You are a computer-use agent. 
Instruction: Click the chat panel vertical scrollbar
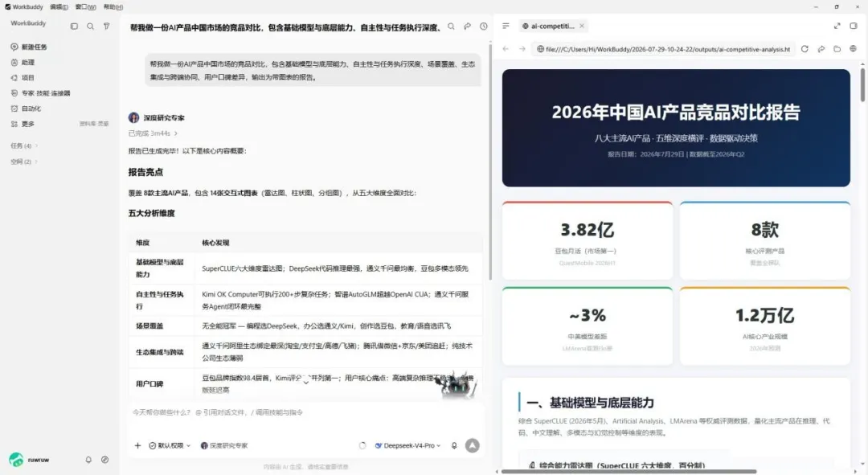(490, 162)
